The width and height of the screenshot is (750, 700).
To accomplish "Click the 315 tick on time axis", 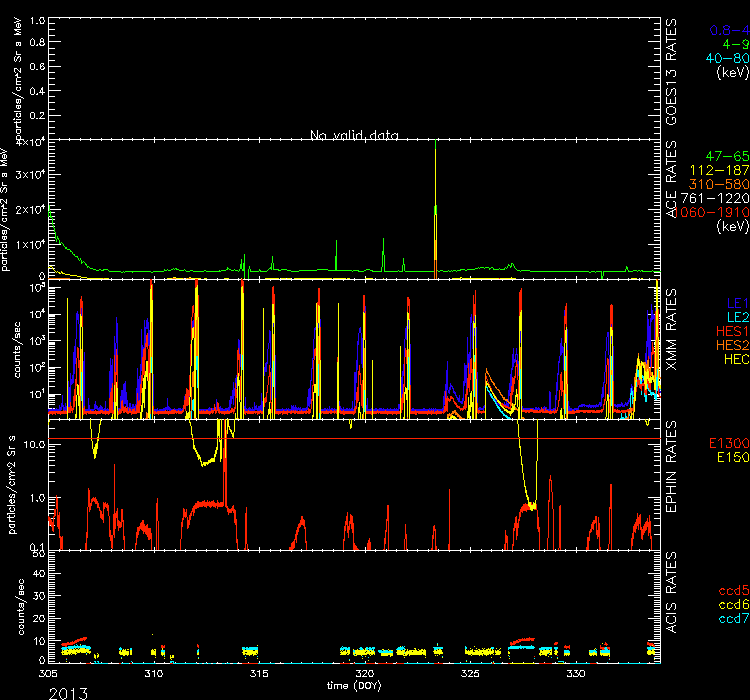I will tap(259, 675).
